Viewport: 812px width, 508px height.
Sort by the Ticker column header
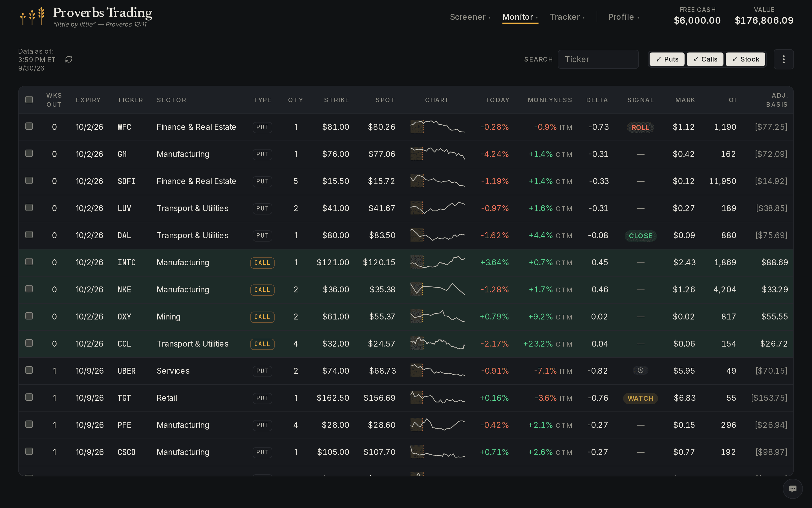click(130, 100)
